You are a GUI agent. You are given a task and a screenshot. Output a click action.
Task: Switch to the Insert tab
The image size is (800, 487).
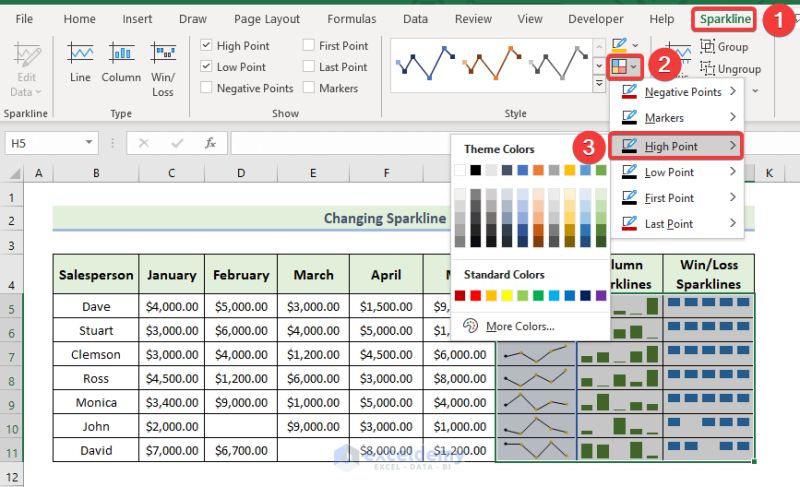click(x=137, y=19)
